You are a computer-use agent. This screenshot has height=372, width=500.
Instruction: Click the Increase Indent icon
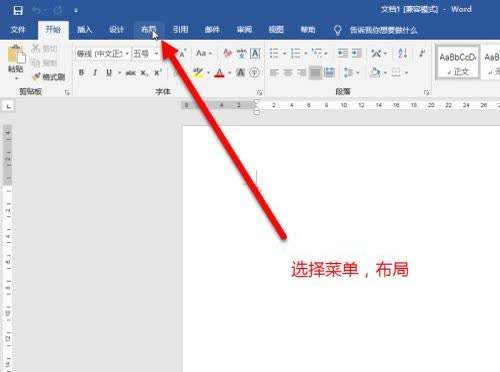[x=356, y=53]
